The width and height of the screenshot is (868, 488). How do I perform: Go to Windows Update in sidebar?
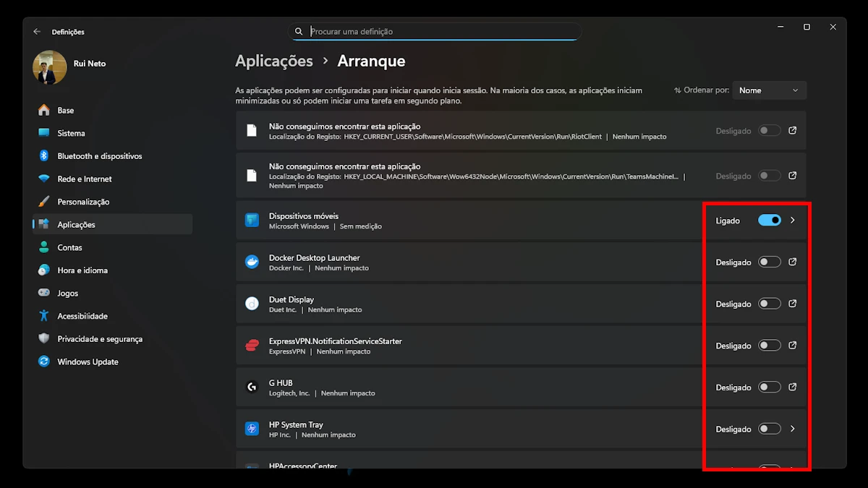[88, 362]
